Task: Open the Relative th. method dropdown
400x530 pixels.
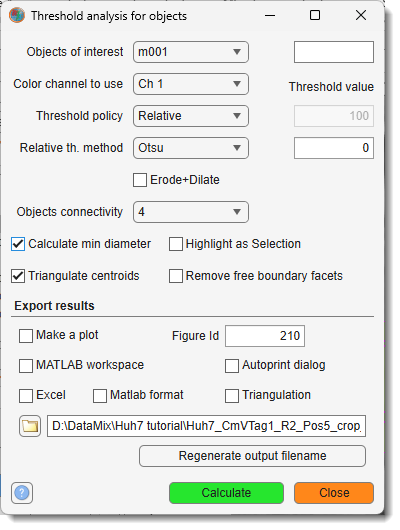Action: [191, 148]
